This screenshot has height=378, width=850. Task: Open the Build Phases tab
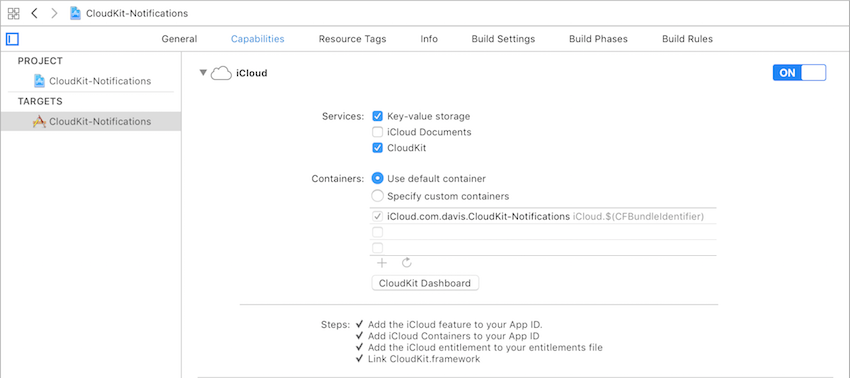[x=598, y=39]
